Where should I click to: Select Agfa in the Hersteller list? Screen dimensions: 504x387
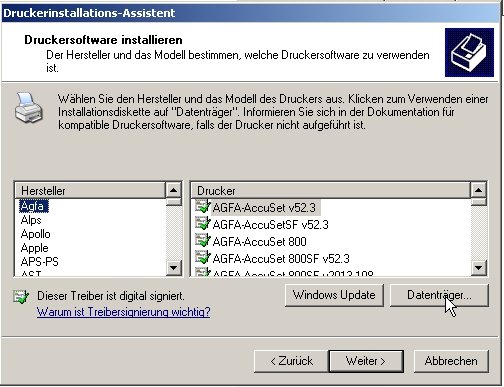[x=34, y=206]
